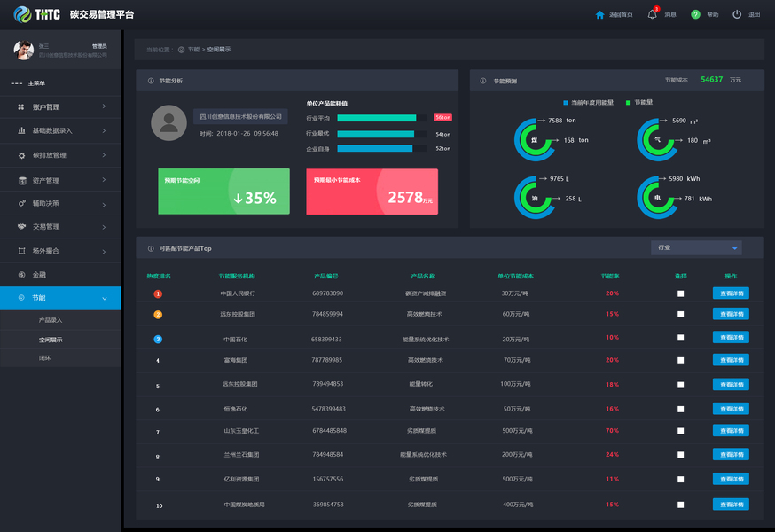Open the 金融 menu item
Screen dimensions: 775x532
pyautogui.click(x=60, y=275)
